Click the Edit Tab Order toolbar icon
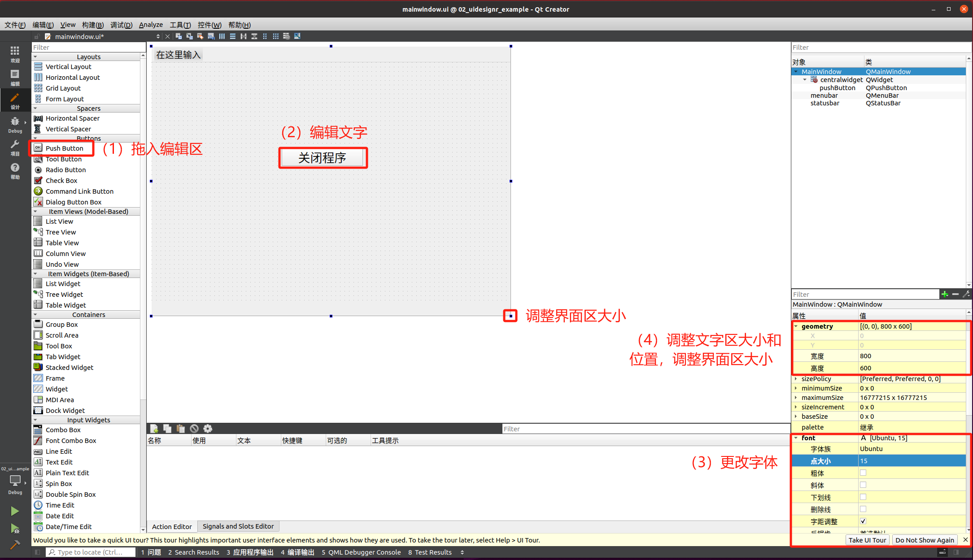 point(211,36)
